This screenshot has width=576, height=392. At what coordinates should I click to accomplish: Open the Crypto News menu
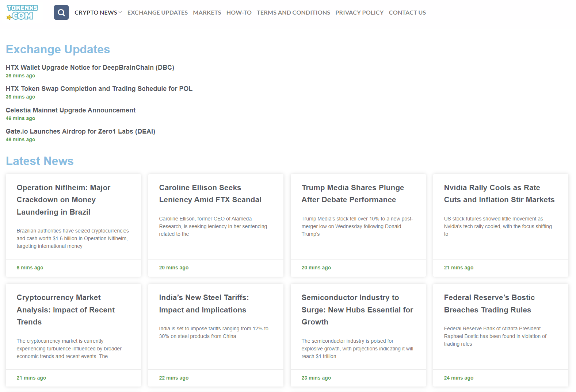(x=96, y=12)
